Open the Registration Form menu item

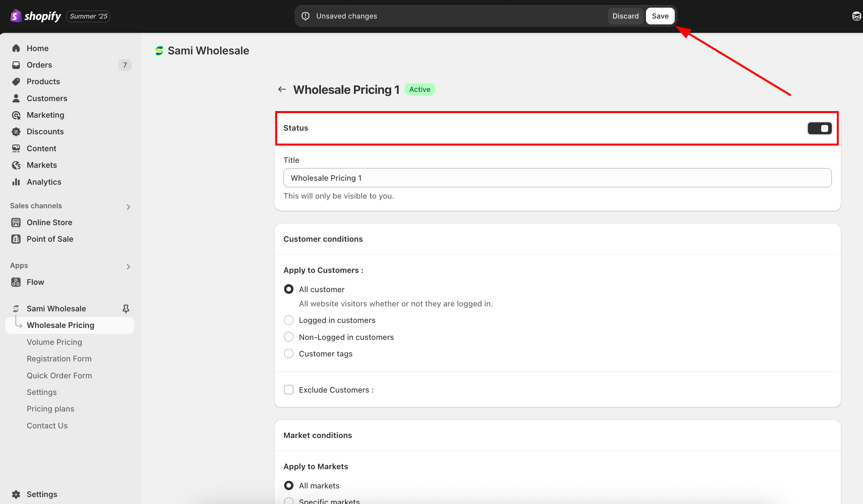(59, 358)
